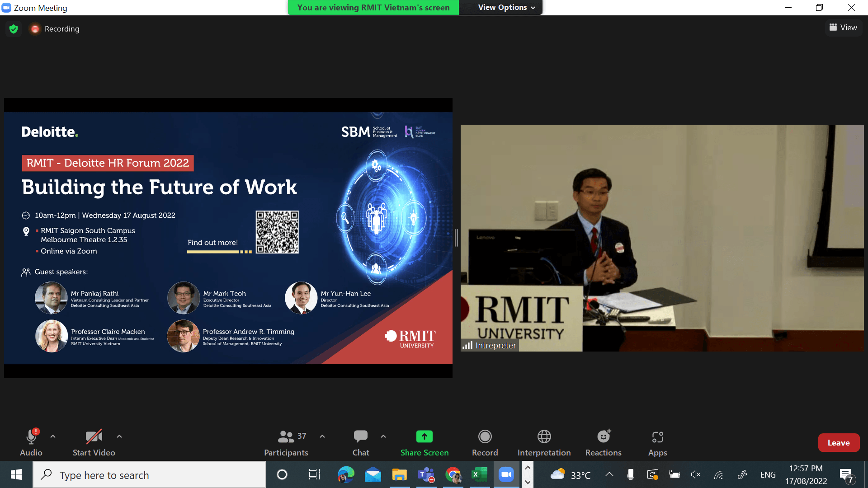Open Zoom Apps
This screenshot has height=488, width=868.
[x=658, y=442]
